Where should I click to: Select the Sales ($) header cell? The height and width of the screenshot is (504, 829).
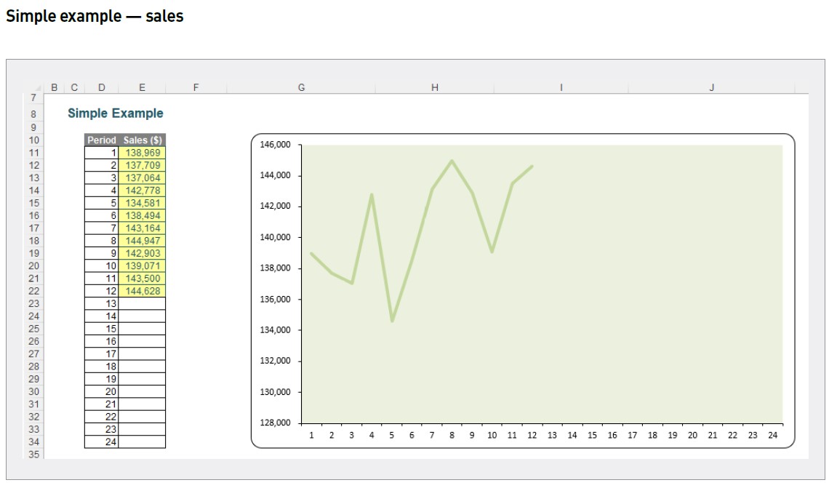[143, 139]
